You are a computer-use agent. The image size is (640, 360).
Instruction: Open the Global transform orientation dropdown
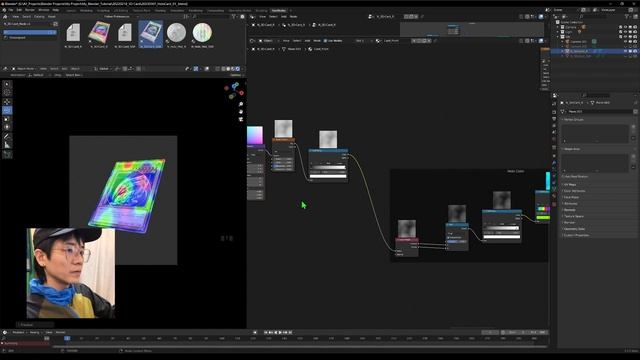[x=104, y=69]
